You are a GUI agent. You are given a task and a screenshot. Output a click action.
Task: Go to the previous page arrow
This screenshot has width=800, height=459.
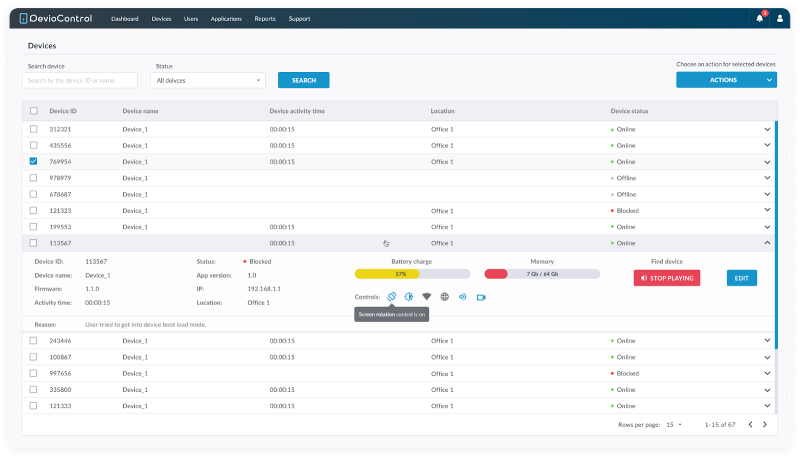pos(751,424)
